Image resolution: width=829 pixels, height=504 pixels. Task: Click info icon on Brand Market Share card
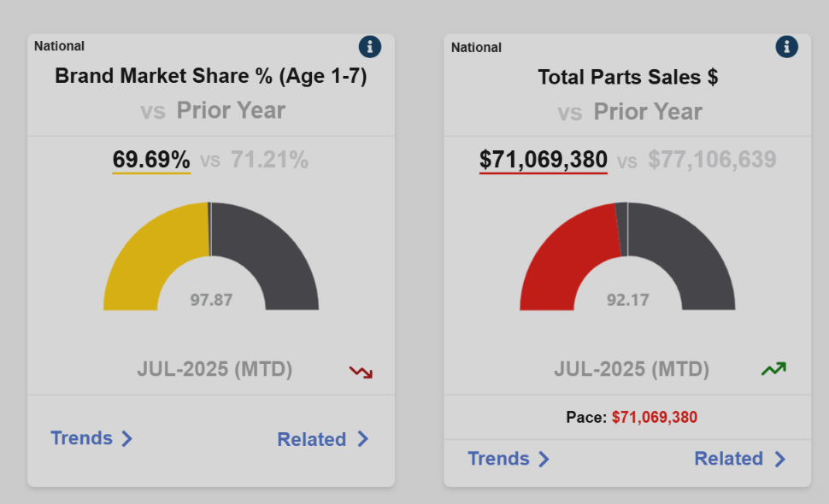pos(370,47)
